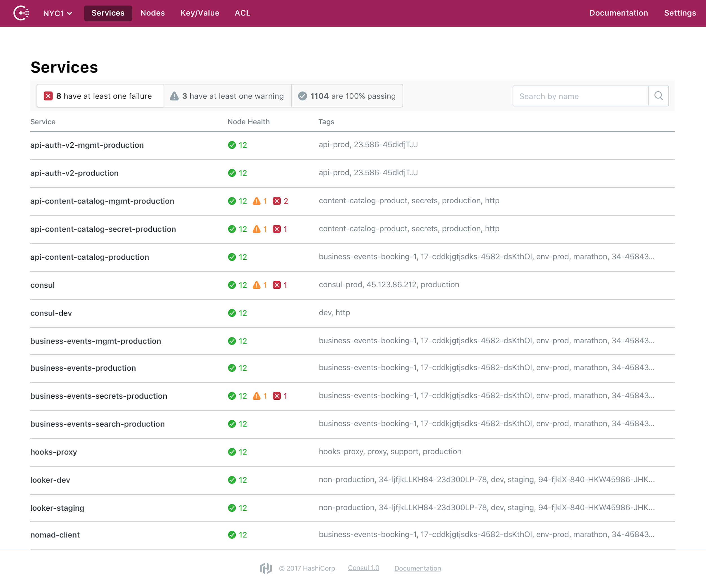Click the warning triangle next to the consul service
This screenshot has width=706, height=588.
pyautogui.click(x=257, y=285)
